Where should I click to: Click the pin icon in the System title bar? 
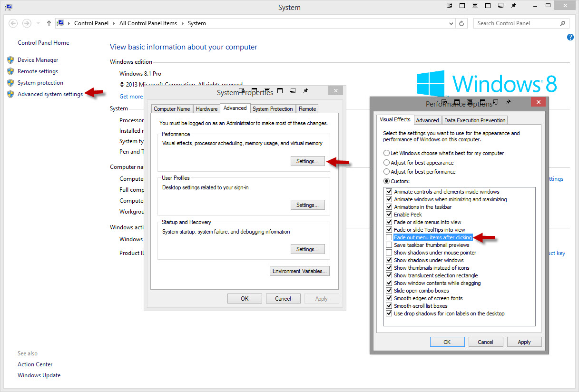click(x=513, y=6)
